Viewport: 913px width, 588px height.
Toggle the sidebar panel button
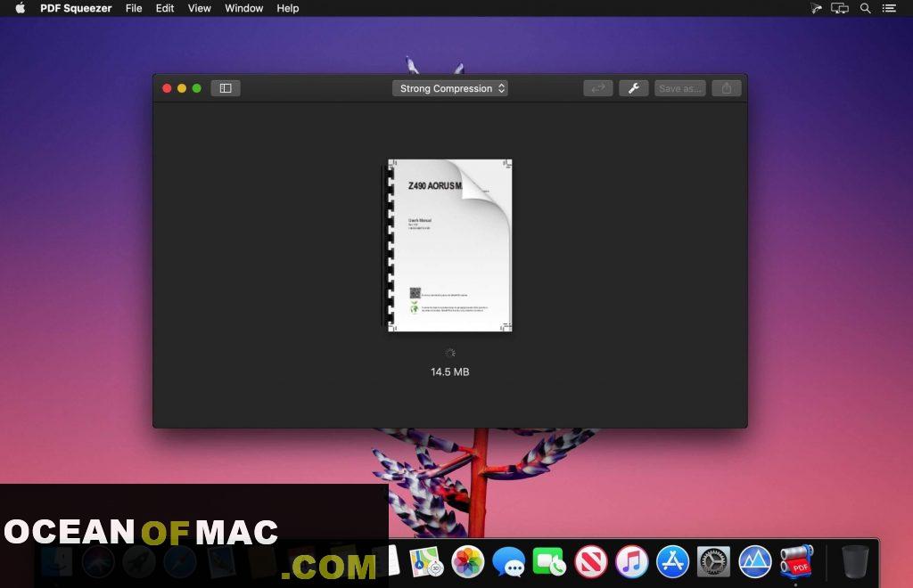[226, 88]
